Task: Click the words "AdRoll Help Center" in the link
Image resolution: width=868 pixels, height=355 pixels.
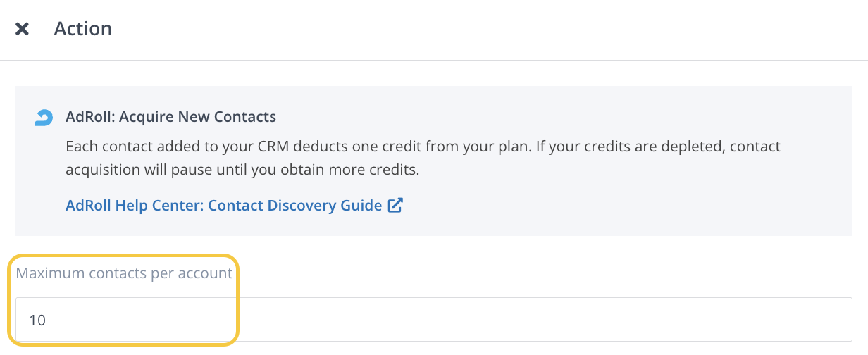Action: click(132, 206)
